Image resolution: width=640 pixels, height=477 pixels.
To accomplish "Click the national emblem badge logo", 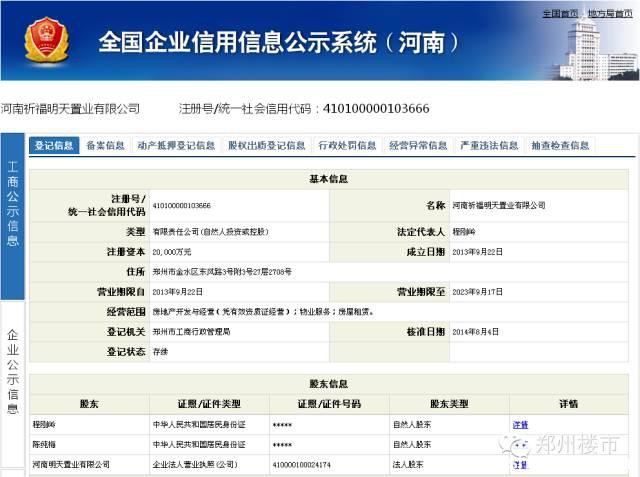I will click(x=46, y=40).
